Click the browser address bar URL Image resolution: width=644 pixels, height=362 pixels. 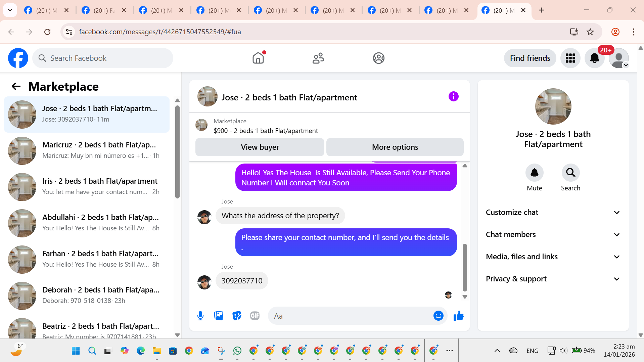click(160, 32)
